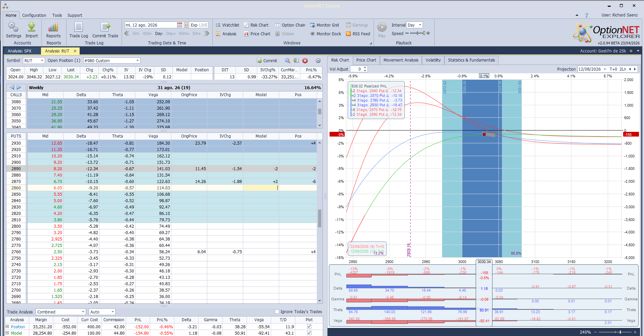The width and height of the screenshot is (644, 336).
Task: Open the Tools menu
Action: (57, 15)
